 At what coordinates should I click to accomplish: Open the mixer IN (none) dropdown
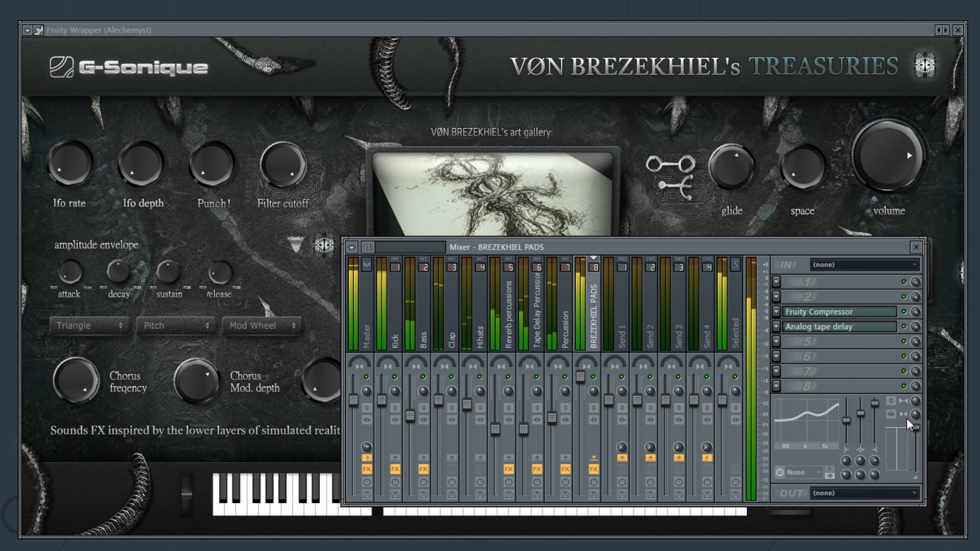pyautogui.click(x=865, y=265)
